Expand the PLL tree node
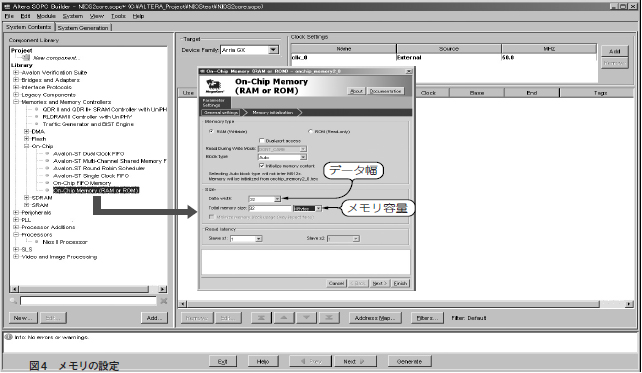The height and width of the screenshot is (373, 642). [x=16, y=220]
